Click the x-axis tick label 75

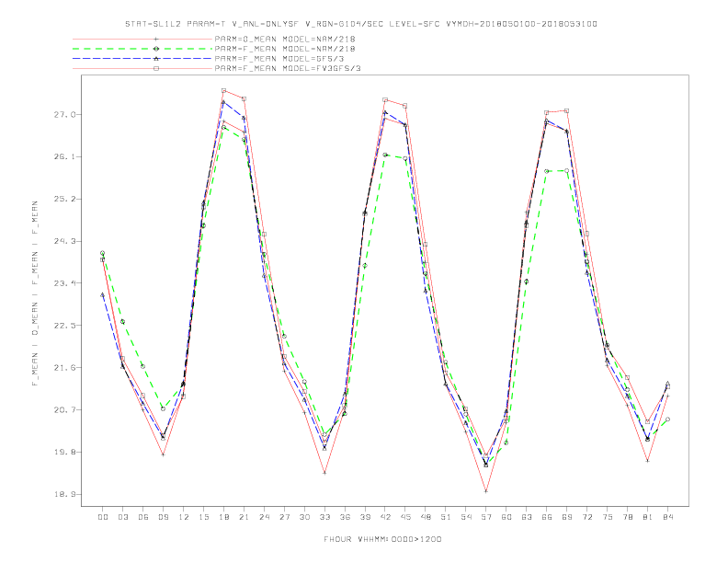(x=608, y=517)
